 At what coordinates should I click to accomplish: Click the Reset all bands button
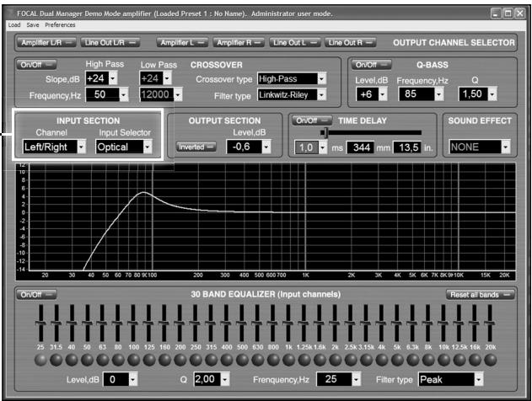(480, 295)
